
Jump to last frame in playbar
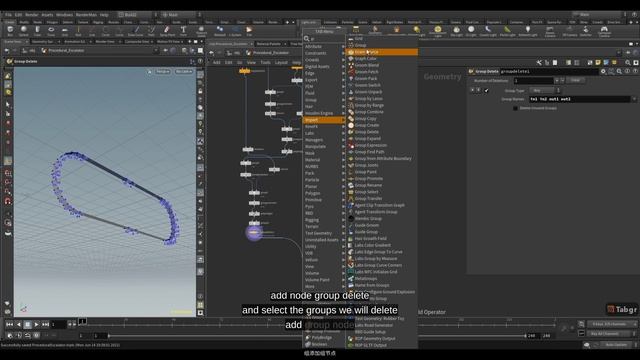pyautogui.click(x=45, y=324)
